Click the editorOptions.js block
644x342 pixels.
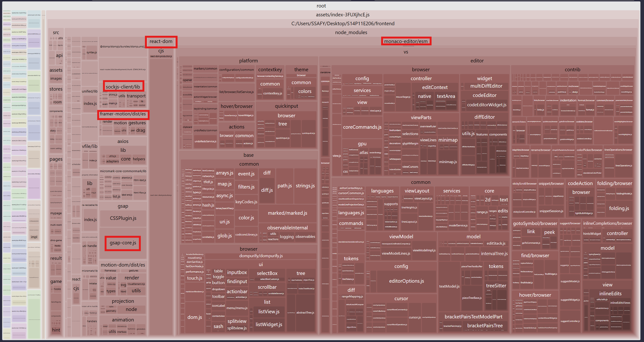point(406,281)
